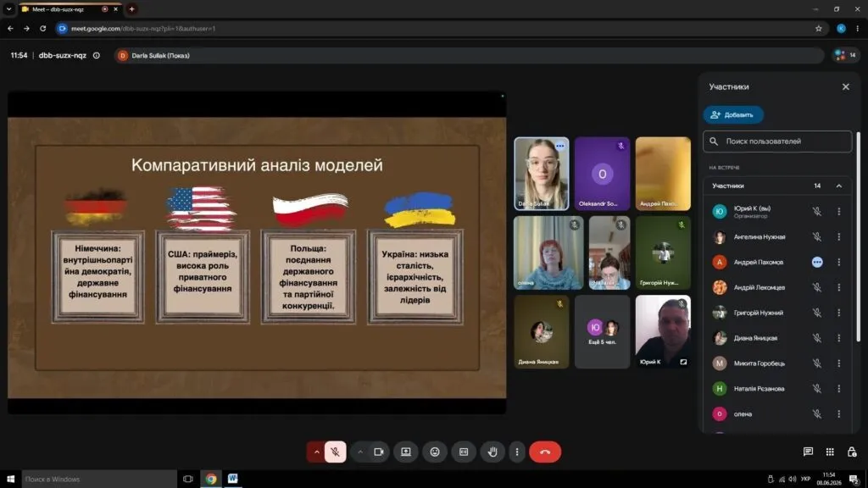Open options menu for Микита Горобець

click(838, 363)
